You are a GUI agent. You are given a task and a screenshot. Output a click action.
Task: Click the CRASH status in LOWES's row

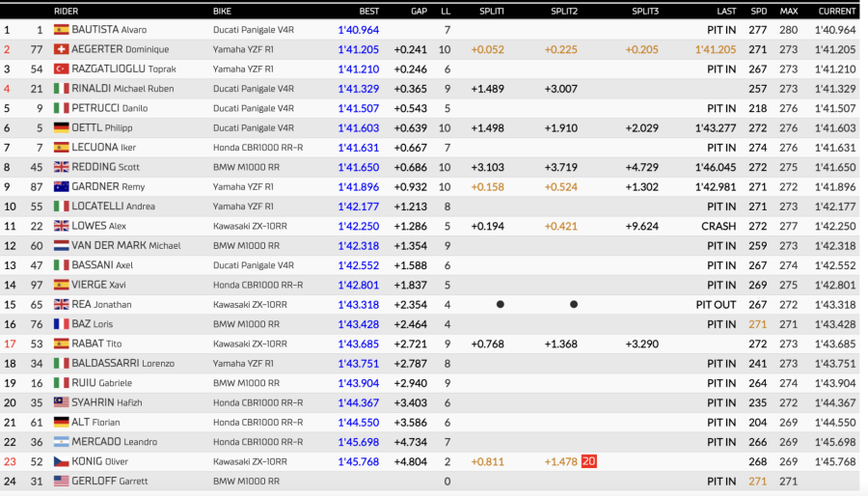(x=719, y=226)
